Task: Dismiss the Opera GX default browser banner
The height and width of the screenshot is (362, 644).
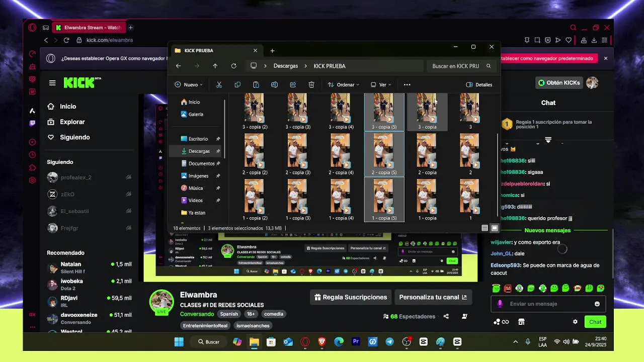Action: pyautogui.click(x=606, y=58)
